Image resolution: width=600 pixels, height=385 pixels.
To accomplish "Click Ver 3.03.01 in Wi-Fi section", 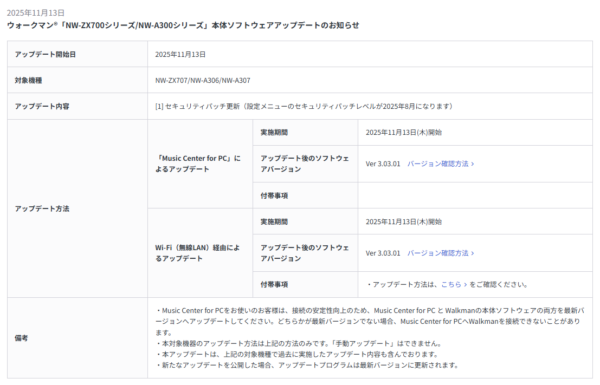I will coord(383,253).
